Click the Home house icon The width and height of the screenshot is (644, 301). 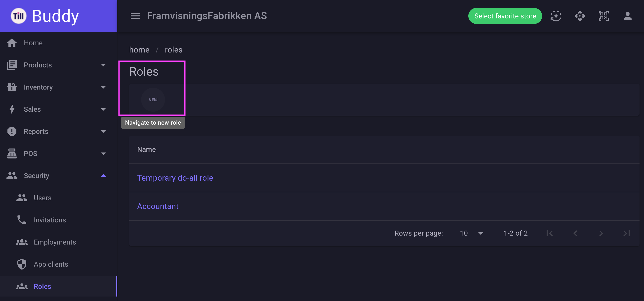pos(12,43)
